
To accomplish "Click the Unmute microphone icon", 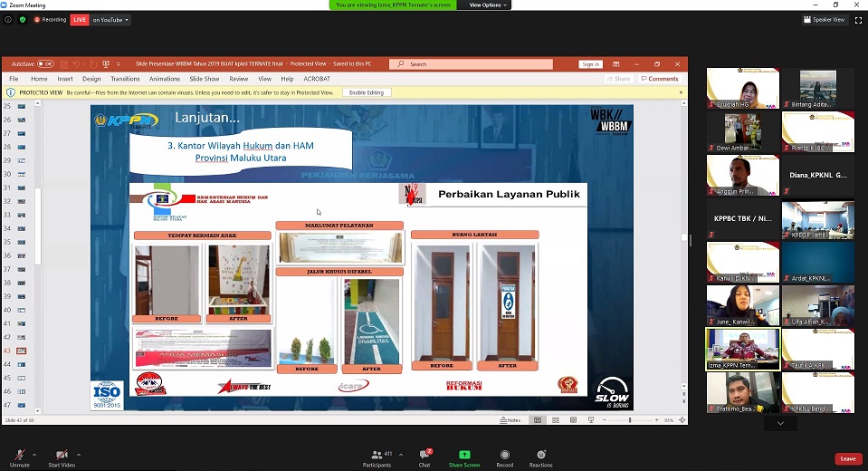I will (19, 455).
